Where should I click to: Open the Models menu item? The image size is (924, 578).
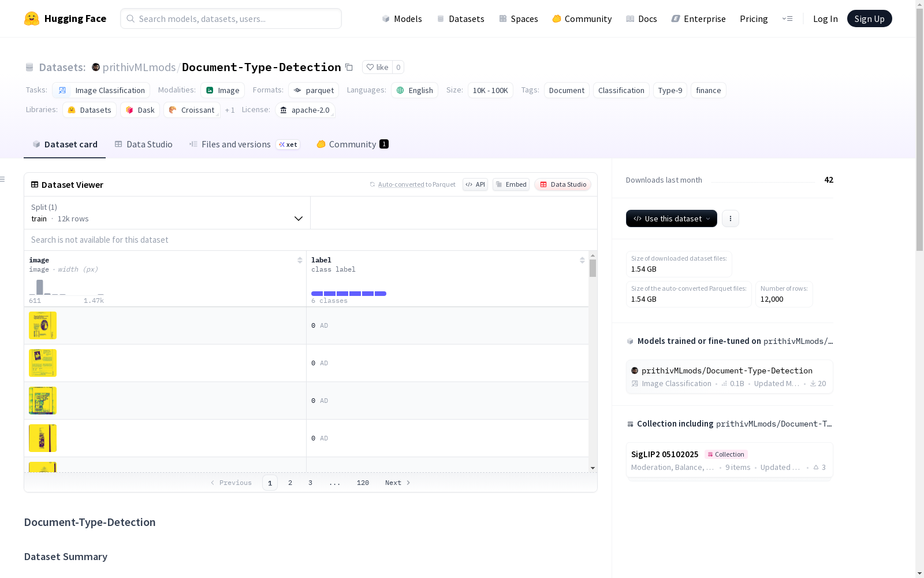click(x=402, y=18)
